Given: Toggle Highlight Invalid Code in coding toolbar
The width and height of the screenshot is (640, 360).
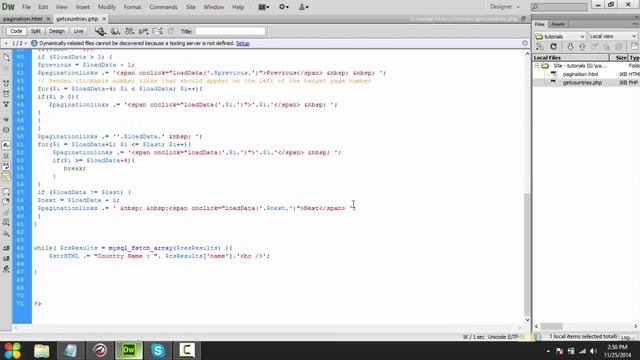Looking at the screenshot, I should coord(6,156).
